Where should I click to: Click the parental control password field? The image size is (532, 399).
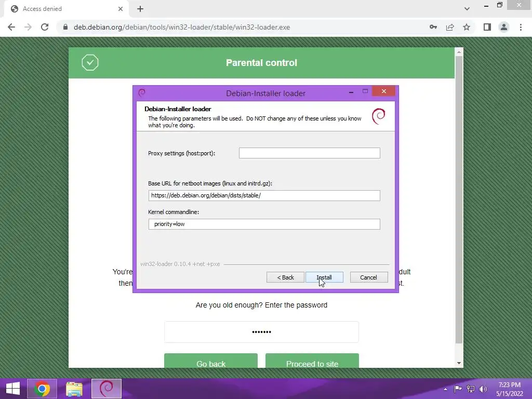tap(261, 332)
